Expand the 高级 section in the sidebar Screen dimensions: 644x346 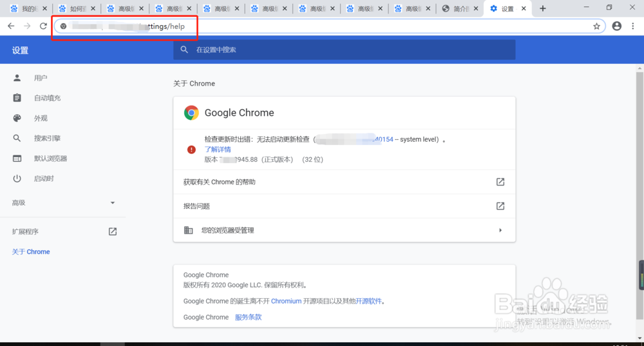[x=63, y=202]
